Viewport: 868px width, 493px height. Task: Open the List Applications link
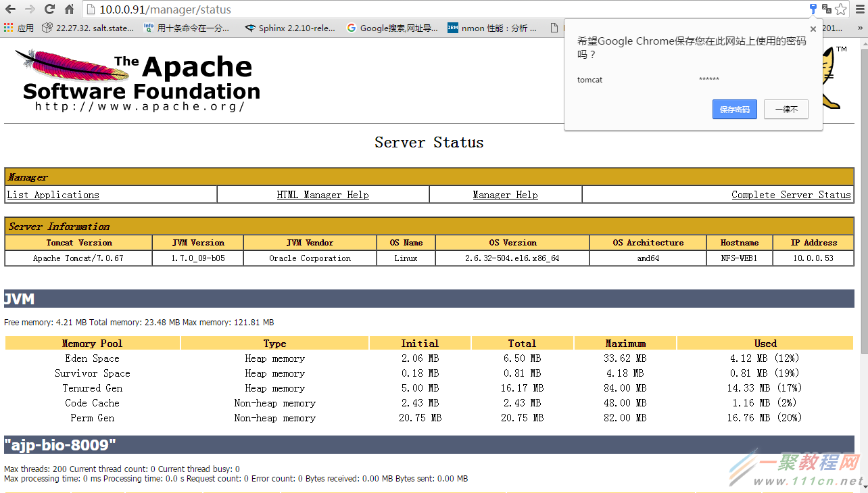coord(53,195)
